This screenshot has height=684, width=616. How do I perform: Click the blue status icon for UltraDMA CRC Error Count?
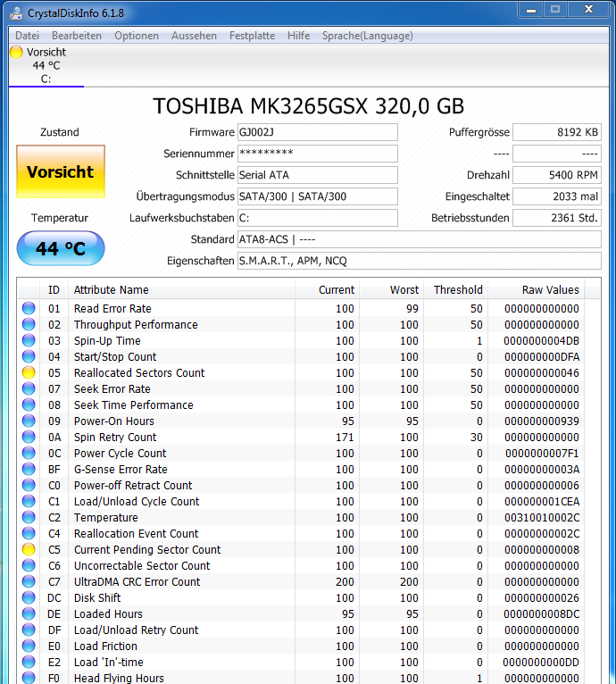pyautogui.click(x=29, y=581)
